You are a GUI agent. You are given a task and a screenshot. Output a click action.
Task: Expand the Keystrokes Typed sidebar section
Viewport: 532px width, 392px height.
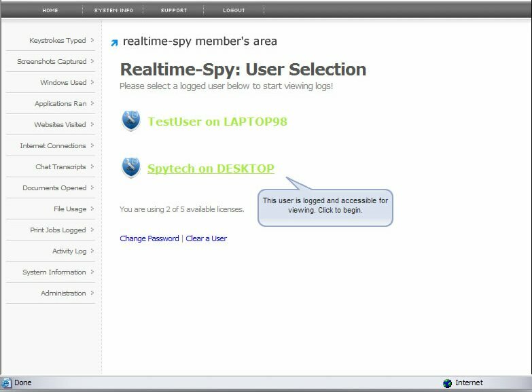point(58,41)
